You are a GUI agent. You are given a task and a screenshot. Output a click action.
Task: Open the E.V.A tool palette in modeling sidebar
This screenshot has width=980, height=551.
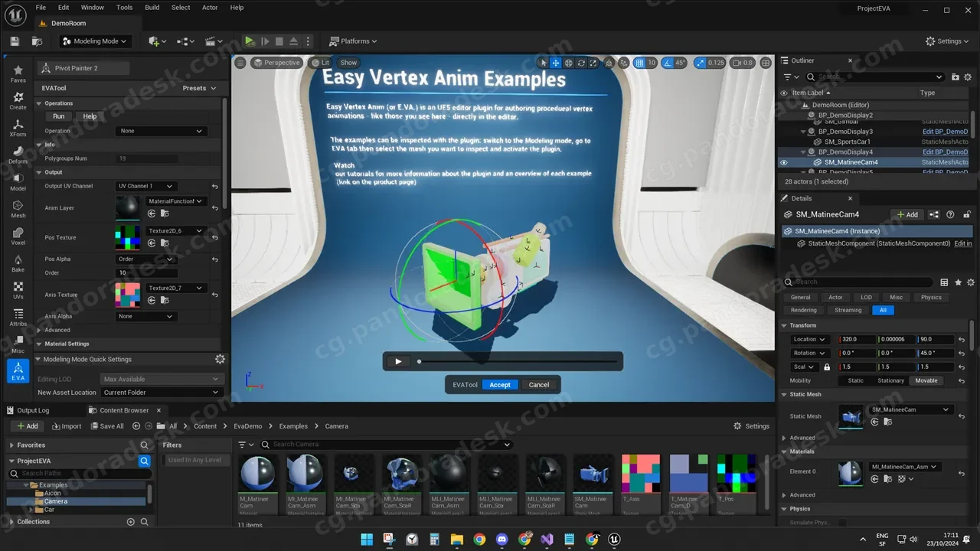18,371
